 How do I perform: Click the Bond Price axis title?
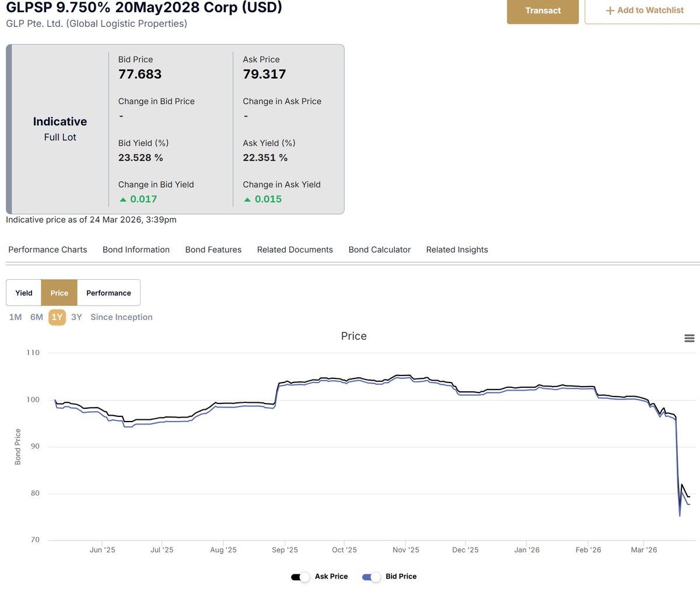tap(17, 447)
